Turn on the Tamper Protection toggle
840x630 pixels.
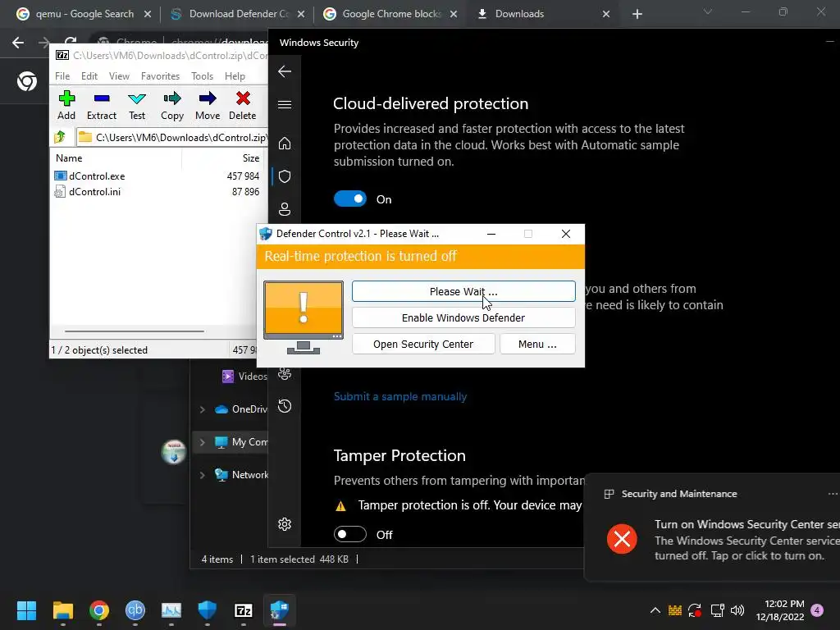click(349, 534)
